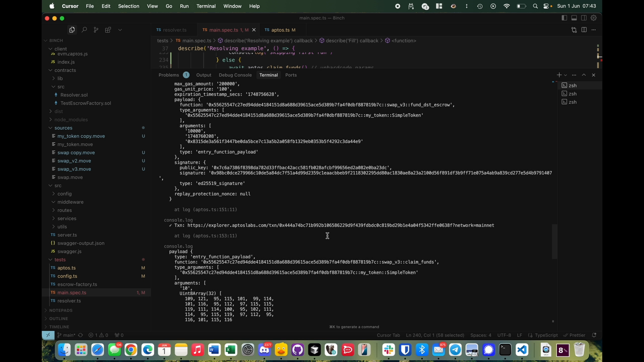
Task: Close the terminal panel
Action: pyautogui.click(x=593, y=75)
